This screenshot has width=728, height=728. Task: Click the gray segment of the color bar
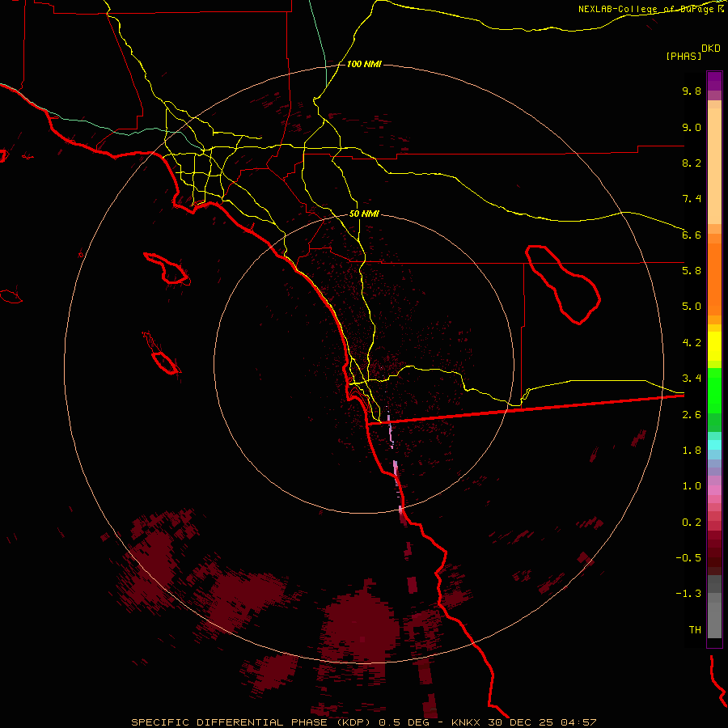click(x=714, y=620)
